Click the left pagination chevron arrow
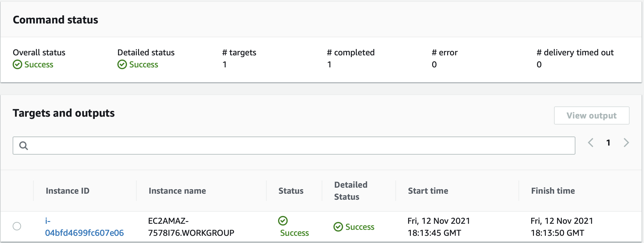 [x=591, y=143]
